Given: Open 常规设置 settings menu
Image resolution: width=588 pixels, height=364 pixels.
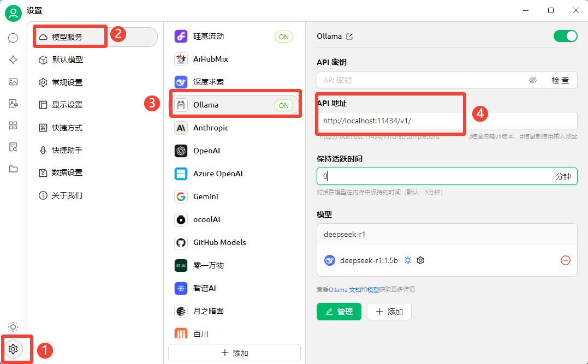Looking at the screenshot, I should [96, 82].
